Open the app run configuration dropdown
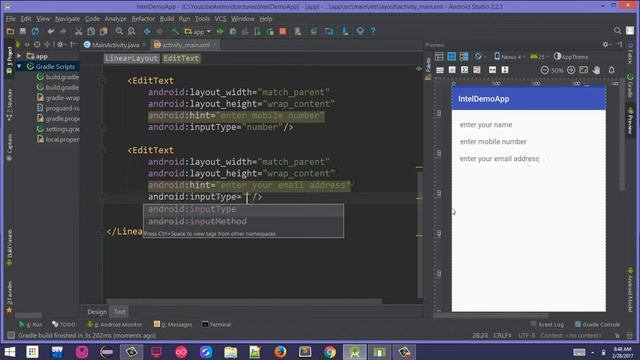640x360 pixels. (198, 31)
